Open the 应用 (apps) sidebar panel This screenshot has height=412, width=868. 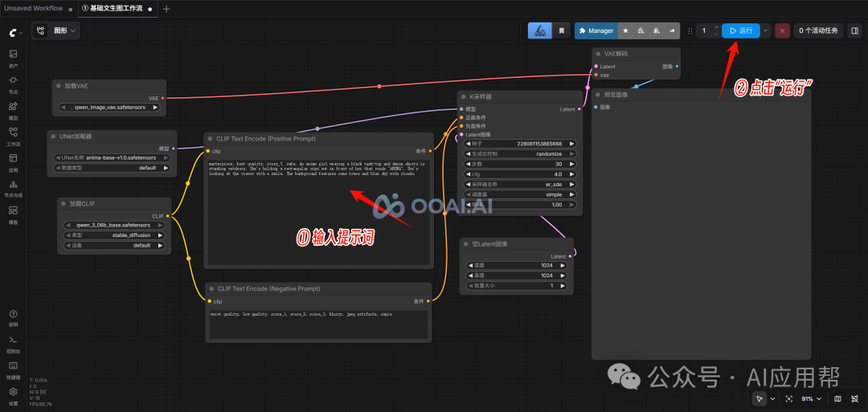coord(13,162)
